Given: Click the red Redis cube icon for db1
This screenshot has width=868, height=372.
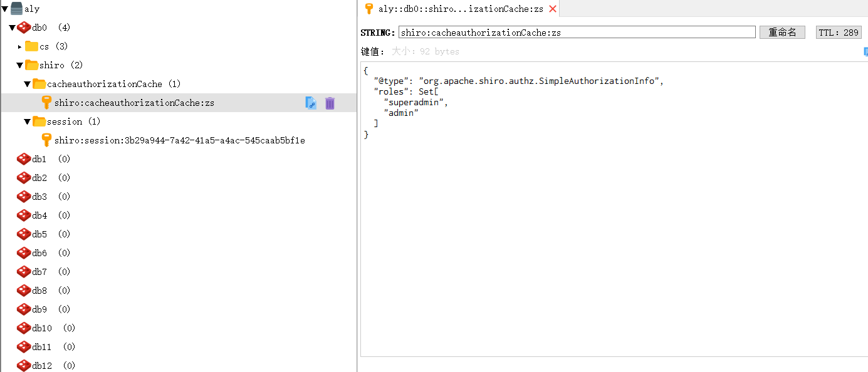Looking at the screenshot, I should click(x=23, y=158).
